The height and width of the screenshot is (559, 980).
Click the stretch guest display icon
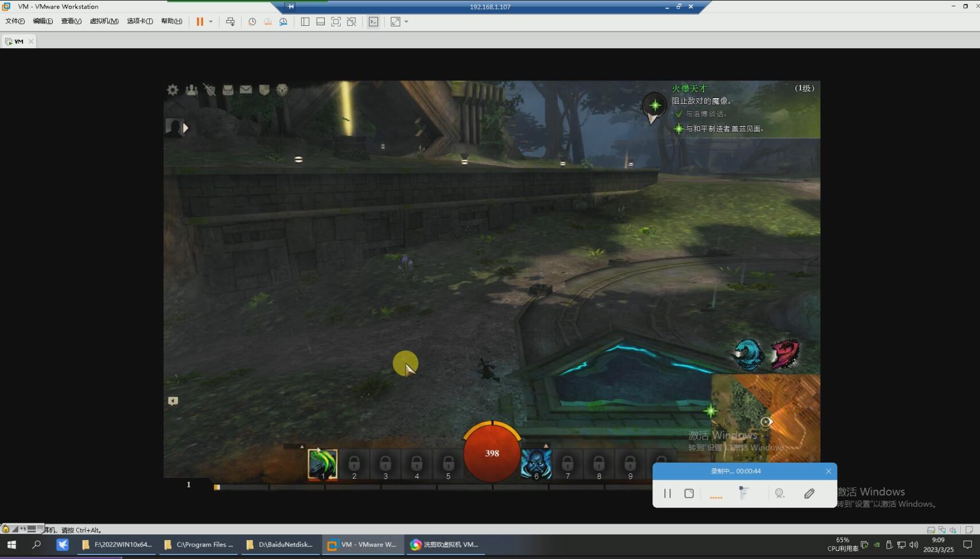[x=395, y=21]
